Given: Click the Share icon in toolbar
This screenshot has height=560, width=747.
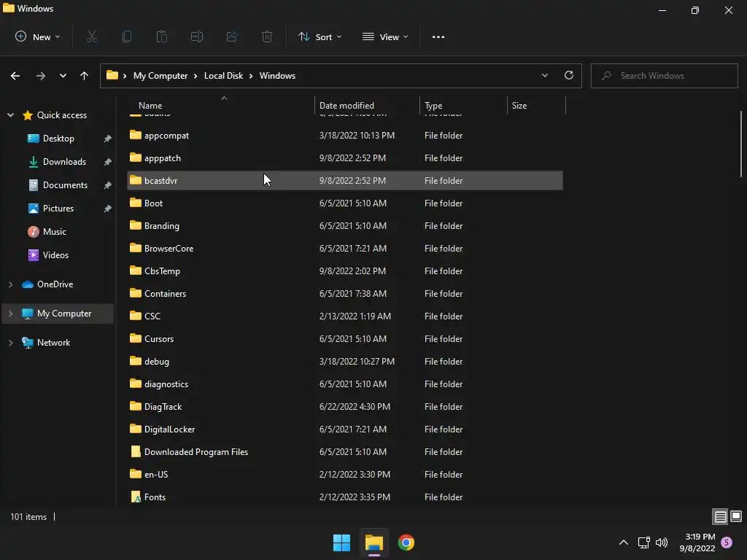Looking at the screenshot, I should pos(232,36).
